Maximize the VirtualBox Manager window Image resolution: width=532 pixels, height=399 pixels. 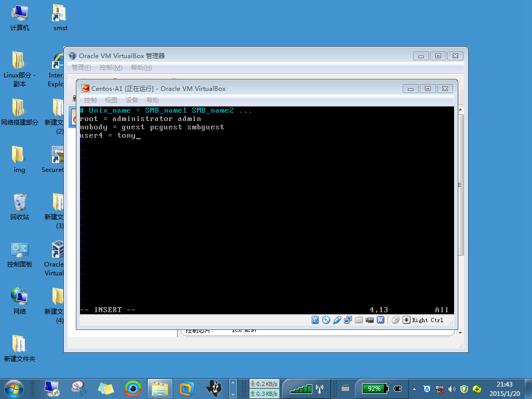click(438, 56)
